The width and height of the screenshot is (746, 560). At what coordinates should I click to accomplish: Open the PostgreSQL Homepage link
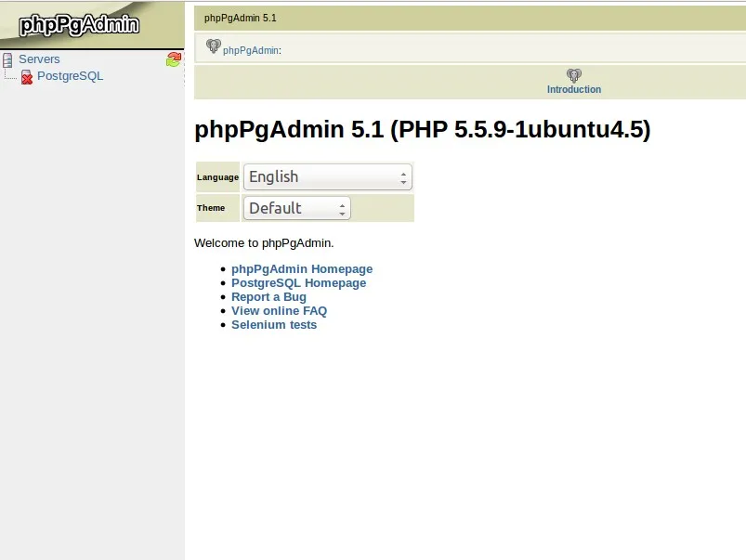click(x=298, y=282)
